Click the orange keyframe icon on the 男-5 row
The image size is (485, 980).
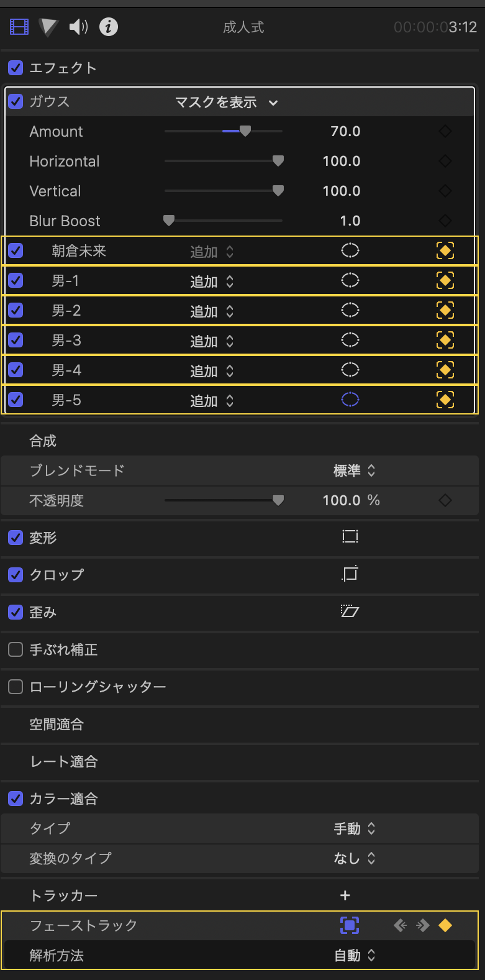445,400
